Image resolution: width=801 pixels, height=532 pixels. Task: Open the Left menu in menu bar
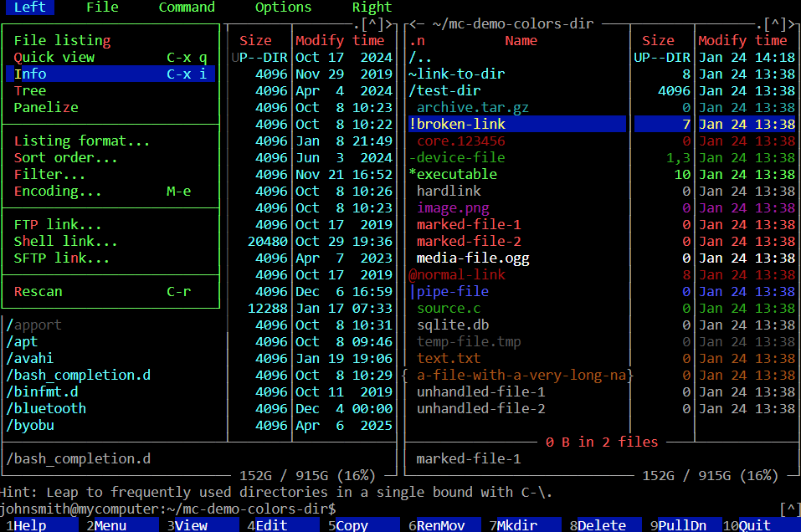pyautogui.click(x=29, y=7)
